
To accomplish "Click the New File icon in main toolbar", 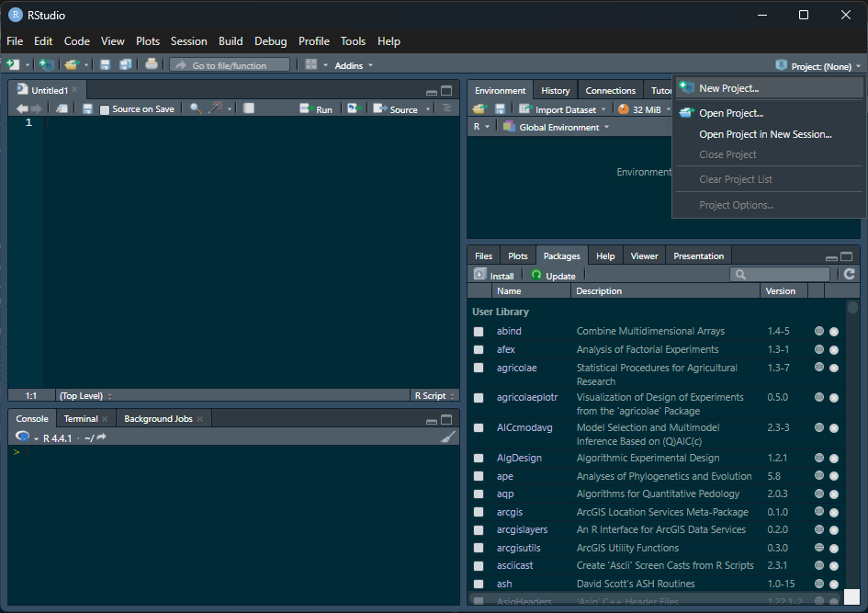I will point(13,65).
